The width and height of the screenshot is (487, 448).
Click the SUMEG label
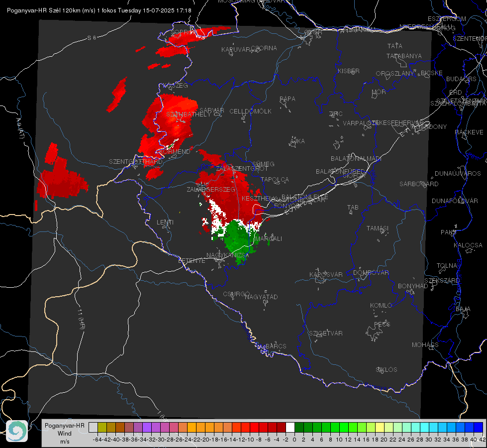[263, 164]
